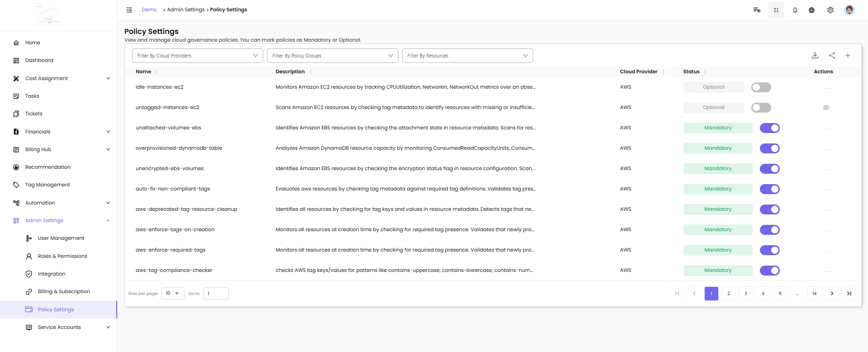Click the Demo breadcrumb link
868x352 pixels.
(x=149, y=10)
